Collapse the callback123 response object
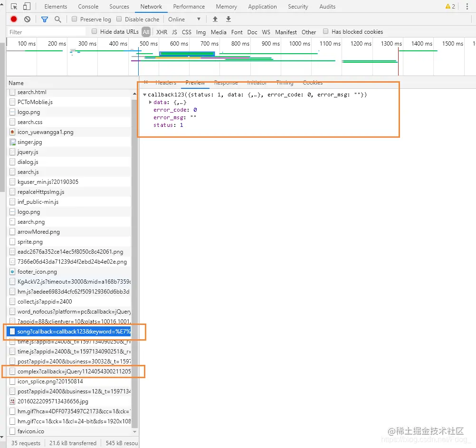Image resolution: width=476 pixels, height=448 pixels. pyautogui.click(x=145, y=95)
